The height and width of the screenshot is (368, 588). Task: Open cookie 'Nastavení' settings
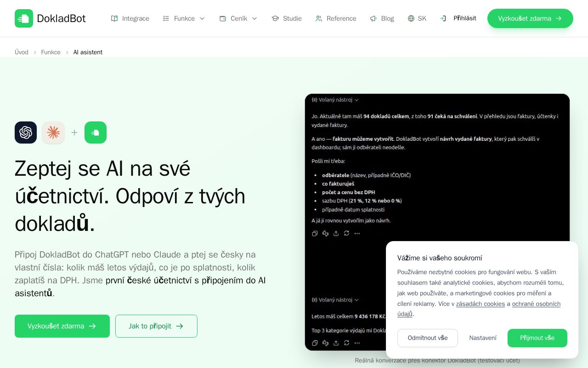click(483, 338)
